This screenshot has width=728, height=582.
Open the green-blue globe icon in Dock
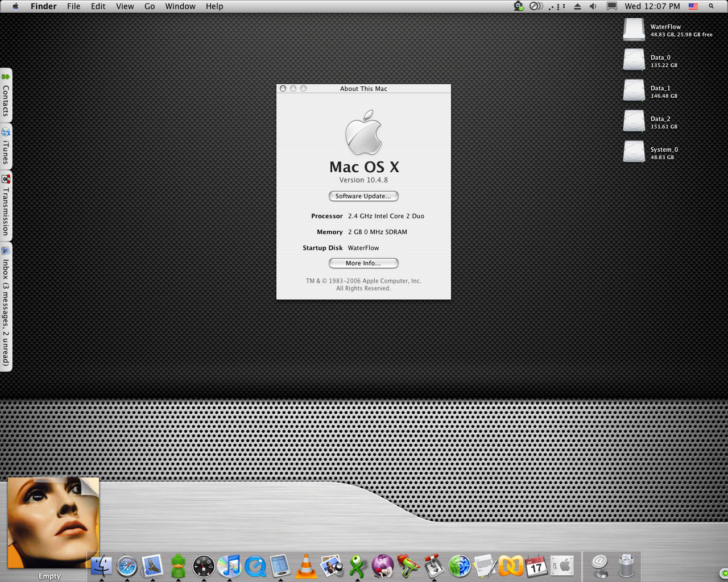[x=460, y=566]
